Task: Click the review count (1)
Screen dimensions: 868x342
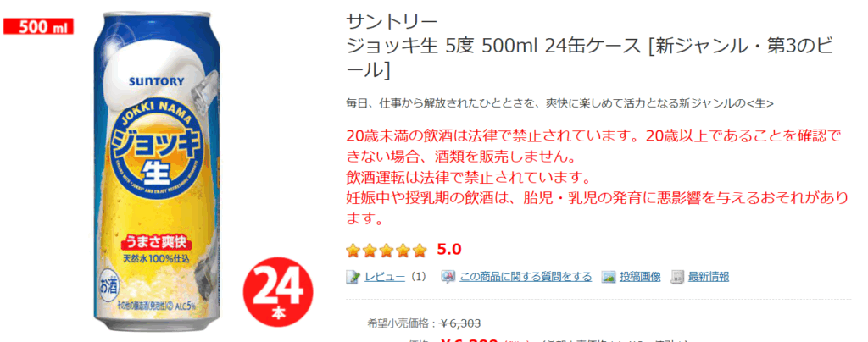Action: 417,276
